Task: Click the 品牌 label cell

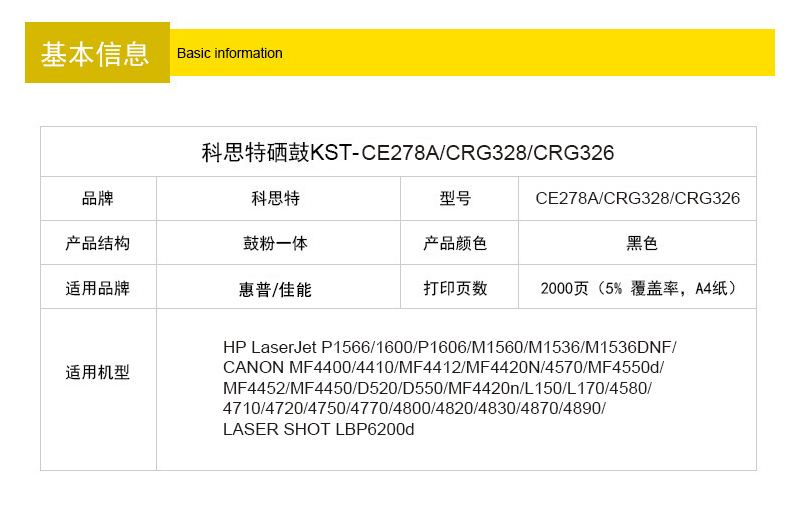Action: 98,198
